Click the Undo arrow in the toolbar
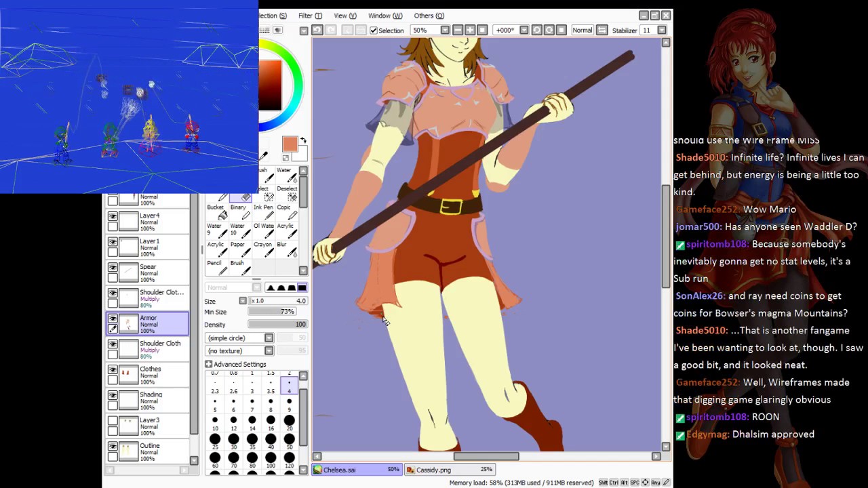The image size is (868, 488). [317, 30]
